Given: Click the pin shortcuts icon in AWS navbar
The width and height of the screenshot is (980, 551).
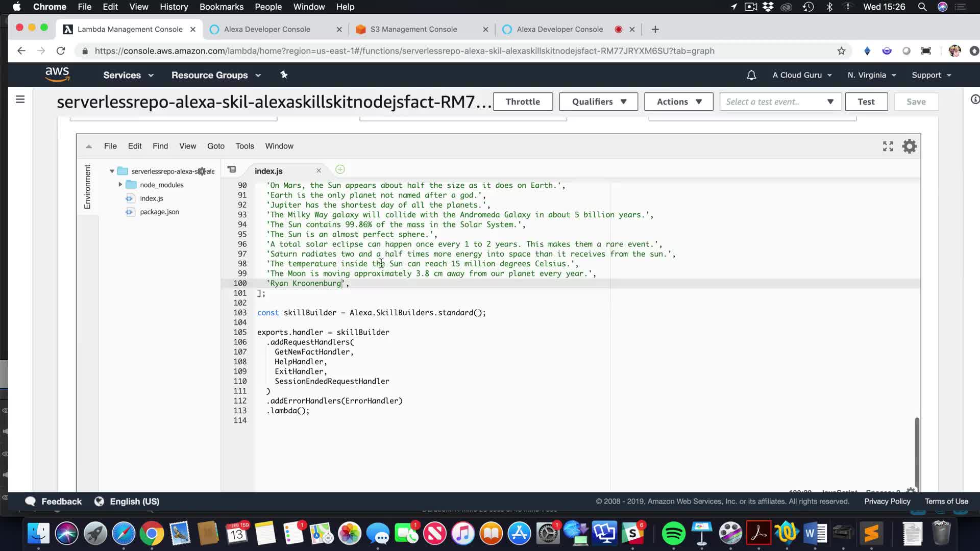Looking at the screenshot, I should [x=284, y=75].
